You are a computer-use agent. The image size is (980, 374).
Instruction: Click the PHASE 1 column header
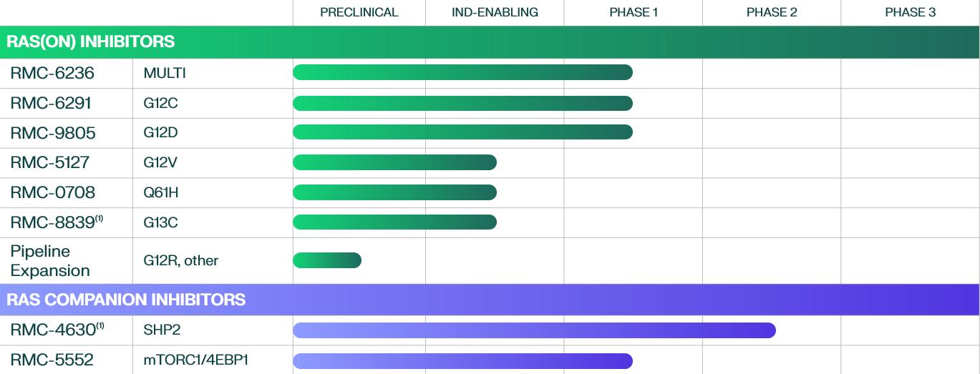[633, 12]
